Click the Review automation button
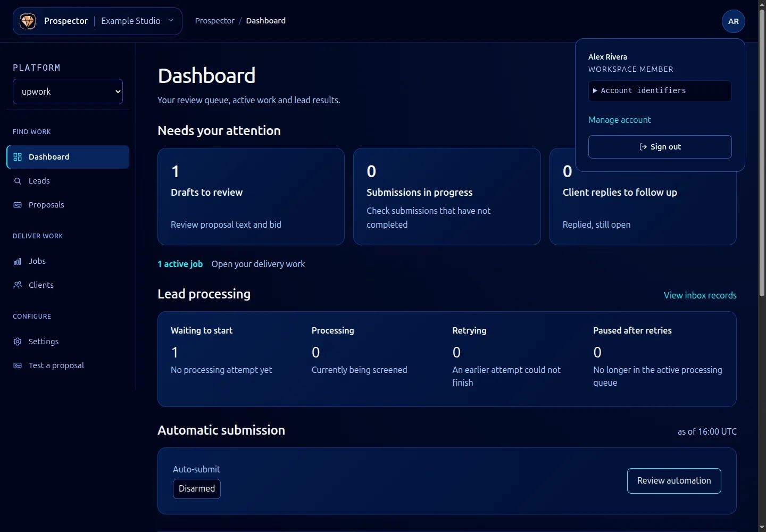 click(674, 481)
